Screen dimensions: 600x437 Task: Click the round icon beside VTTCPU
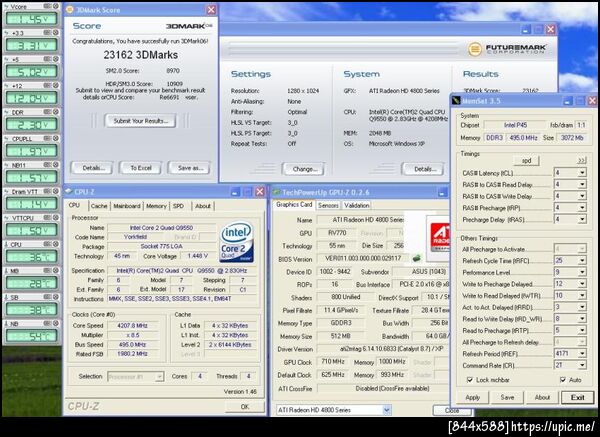(56, 217)
